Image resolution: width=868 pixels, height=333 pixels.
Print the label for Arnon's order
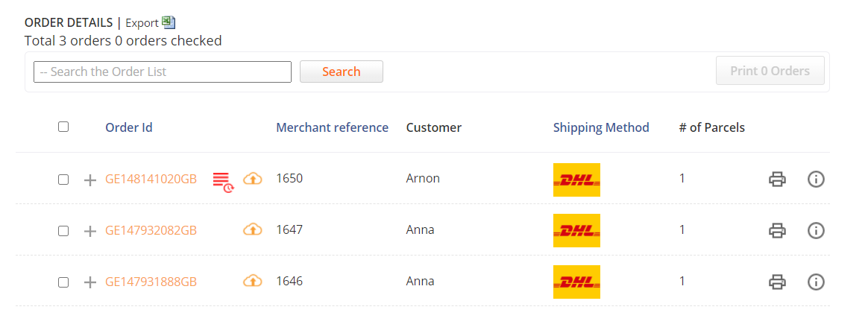pos(777,180)
